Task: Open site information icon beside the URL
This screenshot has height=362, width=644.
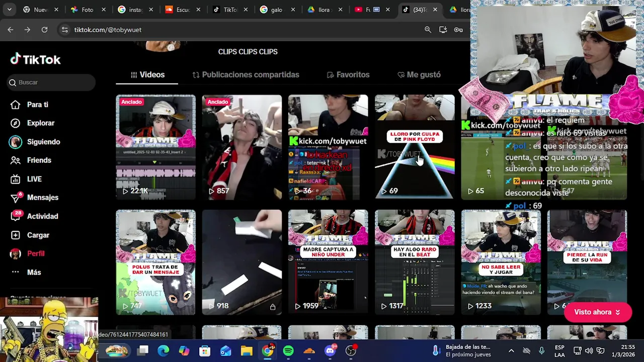Action: coord(64,30)
